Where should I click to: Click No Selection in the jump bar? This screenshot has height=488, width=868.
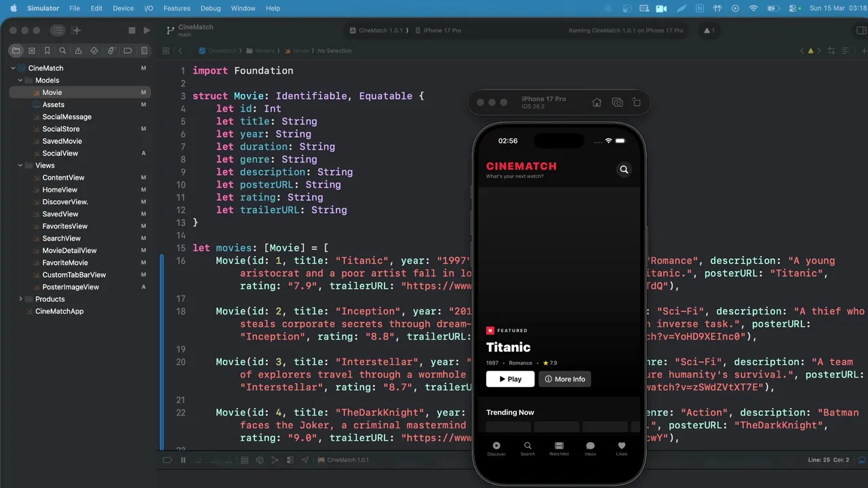[334, 51]
